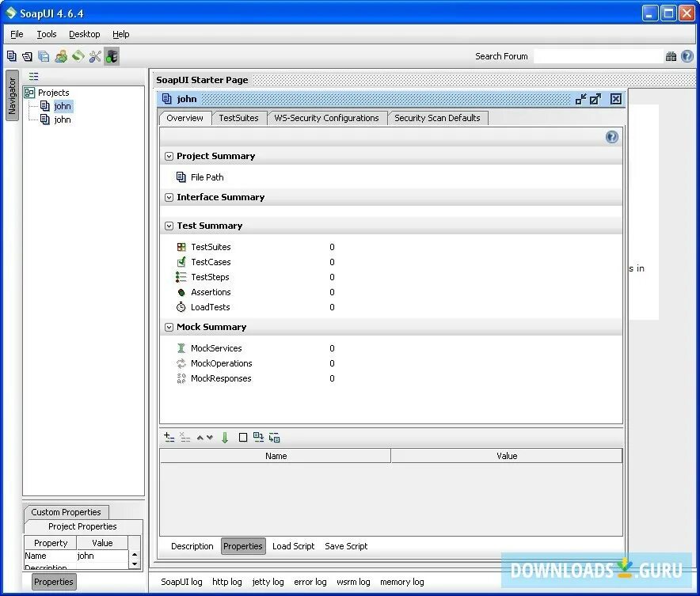Open the Security Scan Defaults tab
This screenshot has width=700, height=596.
coord(437,118)
